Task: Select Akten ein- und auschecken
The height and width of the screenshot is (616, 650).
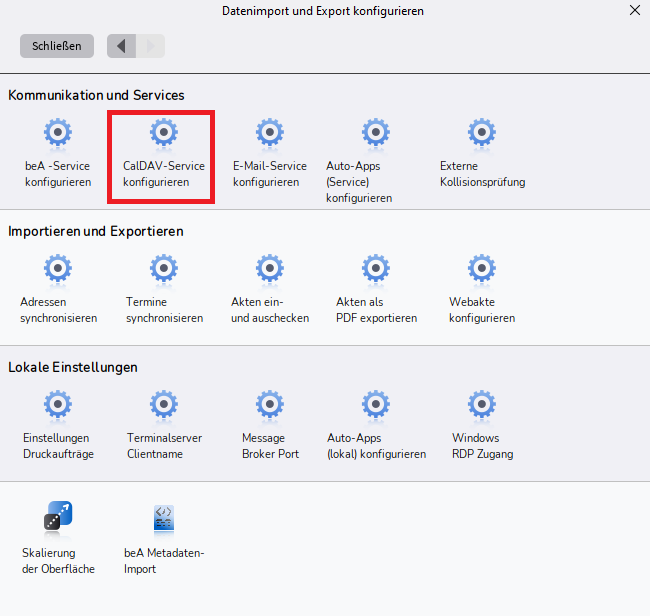Action: click(270, 289)
